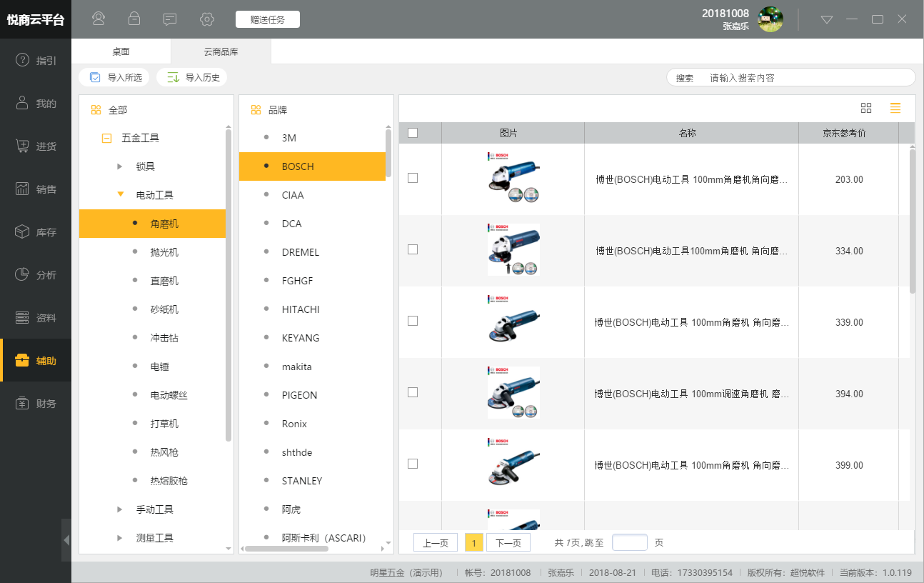Go to previous page 上一页

(x=436, y=543)
